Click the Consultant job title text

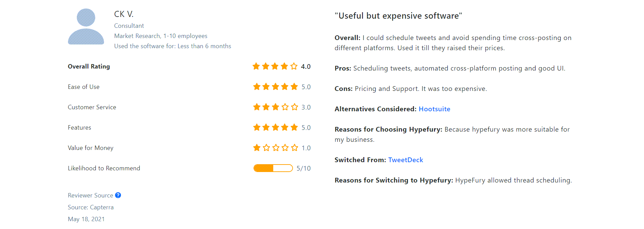pyautogui.click(x=129, y=26)
